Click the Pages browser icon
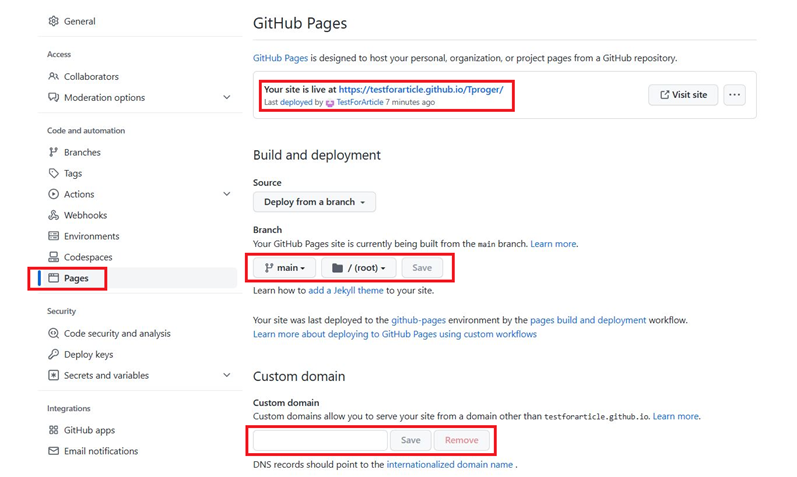 [x=53, y=278]
